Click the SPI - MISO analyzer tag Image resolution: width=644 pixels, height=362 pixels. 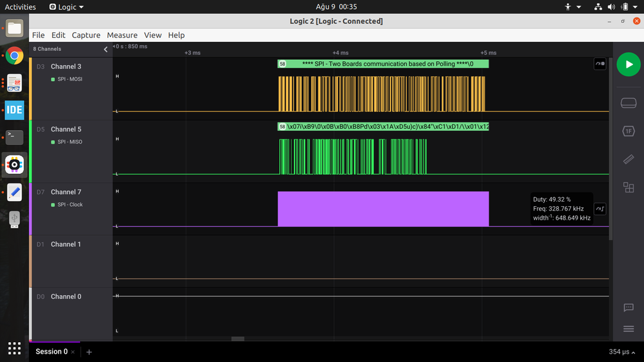(66, 142)
